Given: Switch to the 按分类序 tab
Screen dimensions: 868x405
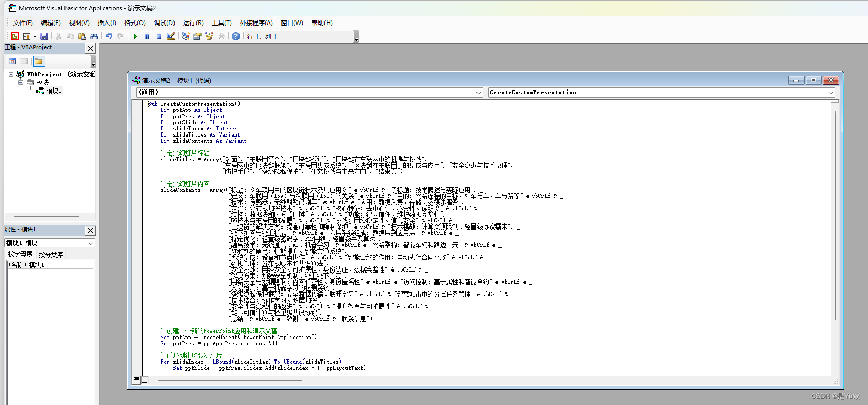Looking at the screenshot, I should point(51,254).
